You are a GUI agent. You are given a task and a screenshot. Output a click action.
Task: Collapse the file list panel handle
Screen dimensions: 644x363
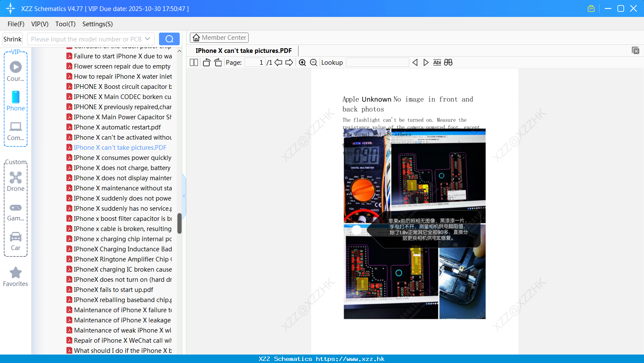(184, 195)
